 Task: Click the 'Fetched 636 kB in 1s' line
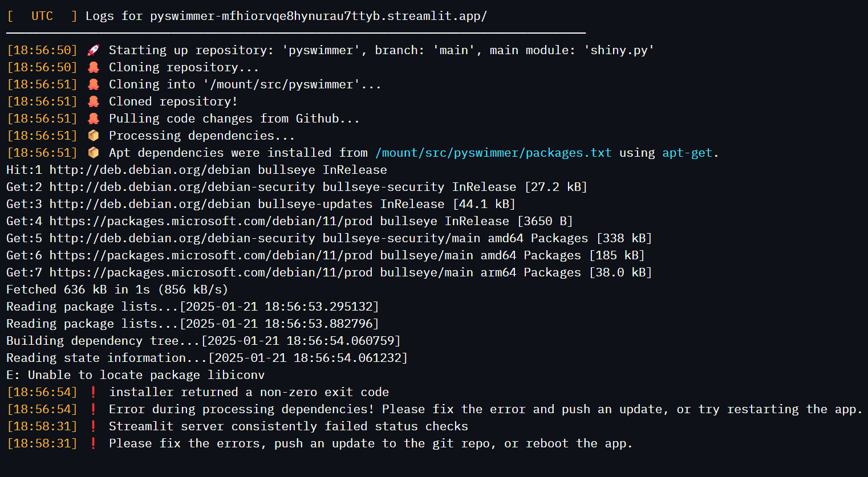pyautogui.click(x=117, y=290)
